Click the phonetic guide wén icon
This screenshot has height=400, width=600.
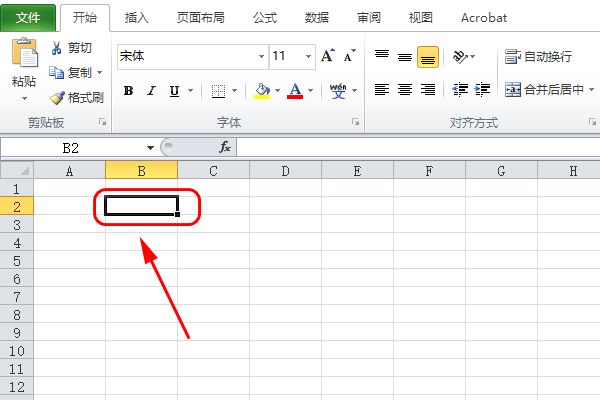click(338, 91)
